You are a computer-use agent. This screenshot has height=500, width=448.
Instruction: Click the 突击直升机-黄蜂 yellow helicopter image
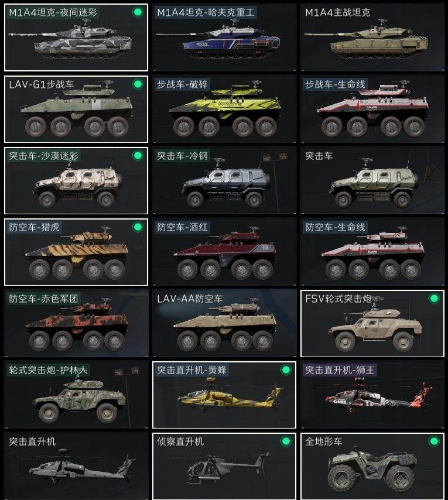[228, 395]
